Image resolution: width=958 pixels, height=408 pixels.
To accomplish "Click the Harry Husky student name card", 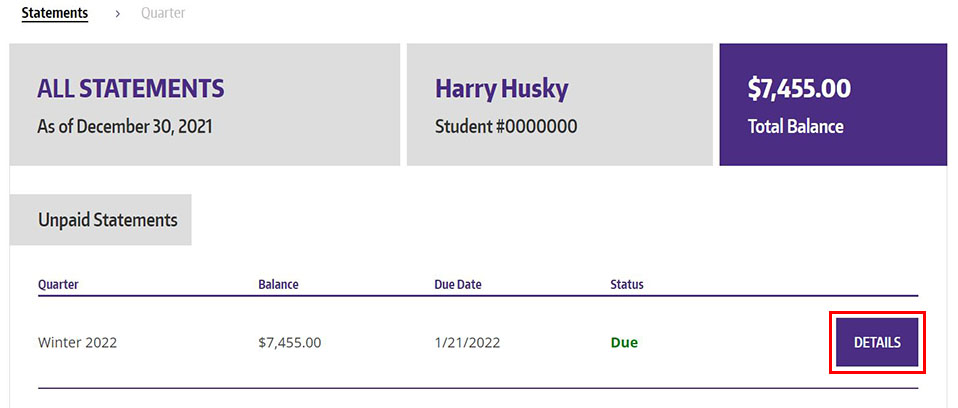I will (x=558, y=104).
